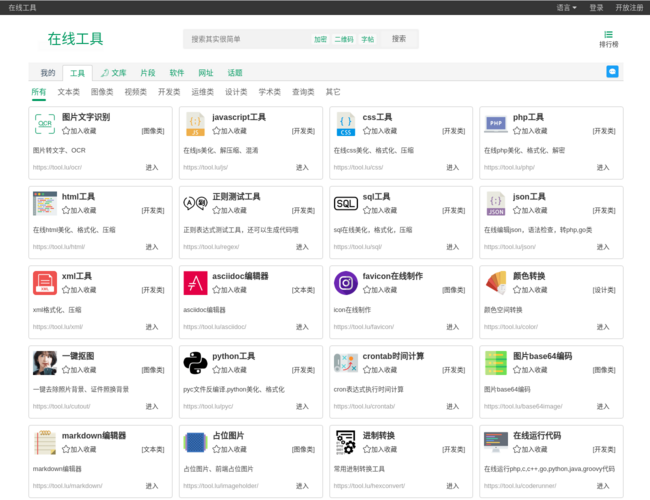650x500 pixels.
Task: Switch to the 我的 tab
Action: 48,73
